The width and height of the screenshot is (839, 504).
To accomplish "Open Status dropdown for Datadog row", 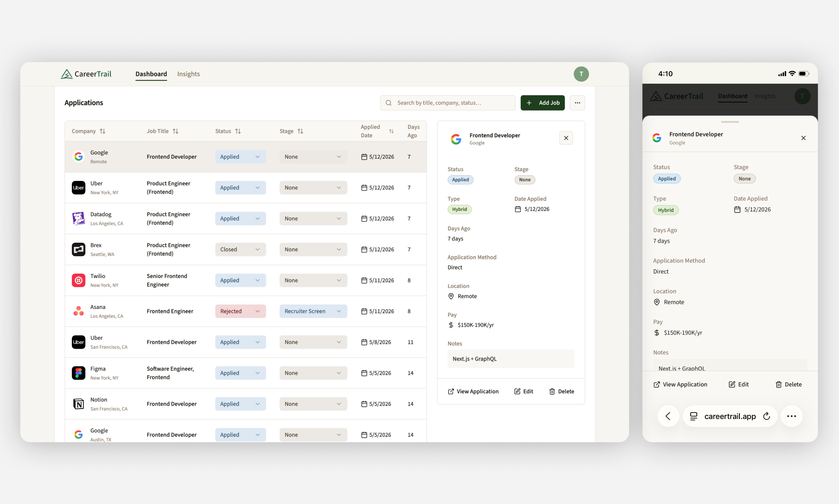I will (240, 219).
